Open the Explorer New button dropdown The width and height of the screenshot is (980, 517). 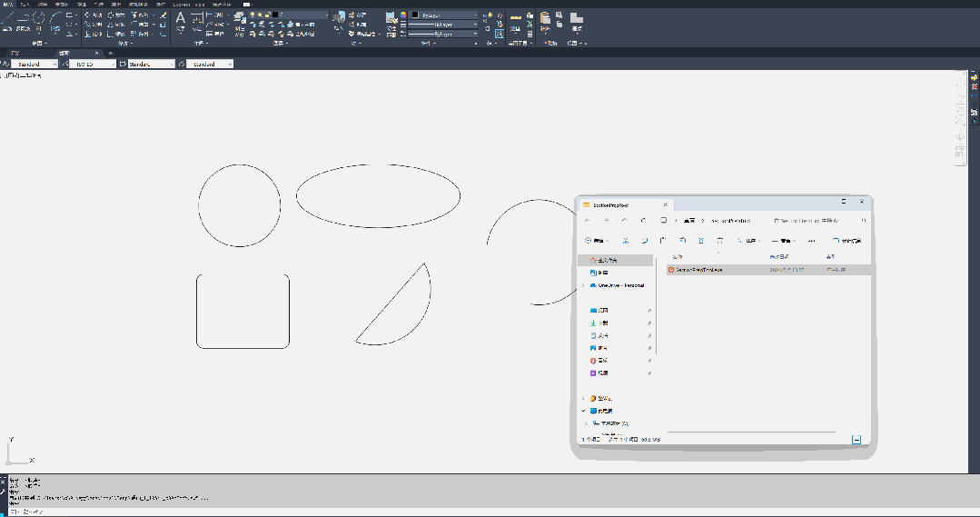point(596,241)
